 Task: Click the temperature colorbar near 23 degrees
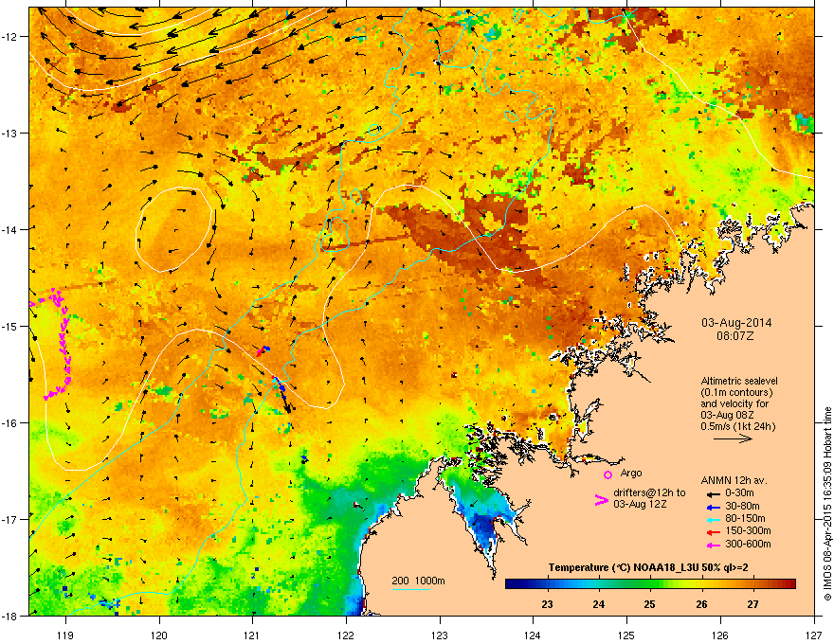coord(548,584)
